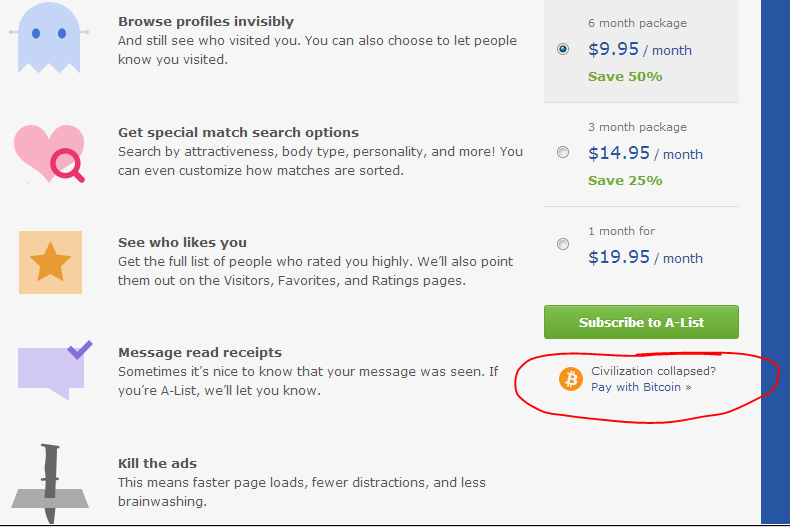Click the Save 50% label
The height and width of the screenshot is (527, 790).
625,77
